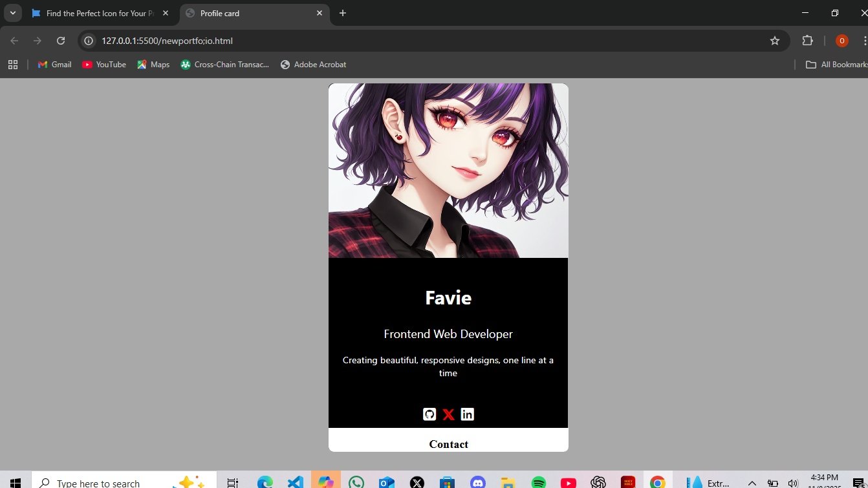
Task: Click the Contact button on the card
Action: click(x=448, y=443)
